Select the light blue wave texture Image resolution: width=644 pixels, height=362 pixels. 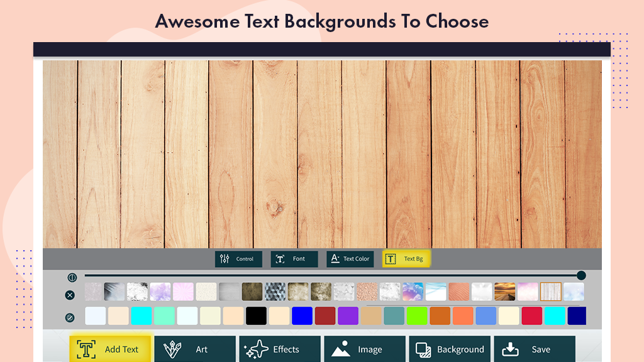coord(436,292)
